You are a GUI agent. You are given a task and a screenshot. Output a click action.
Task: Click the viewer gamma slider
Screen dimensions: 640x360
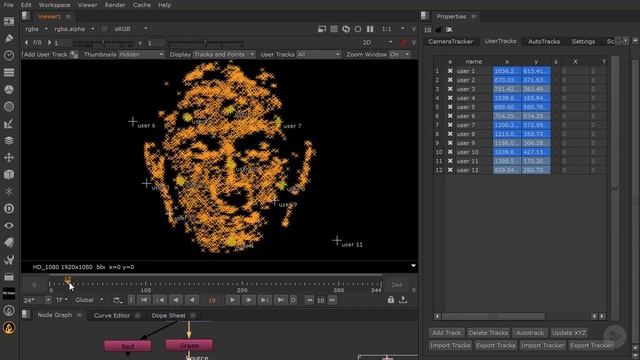206,42
